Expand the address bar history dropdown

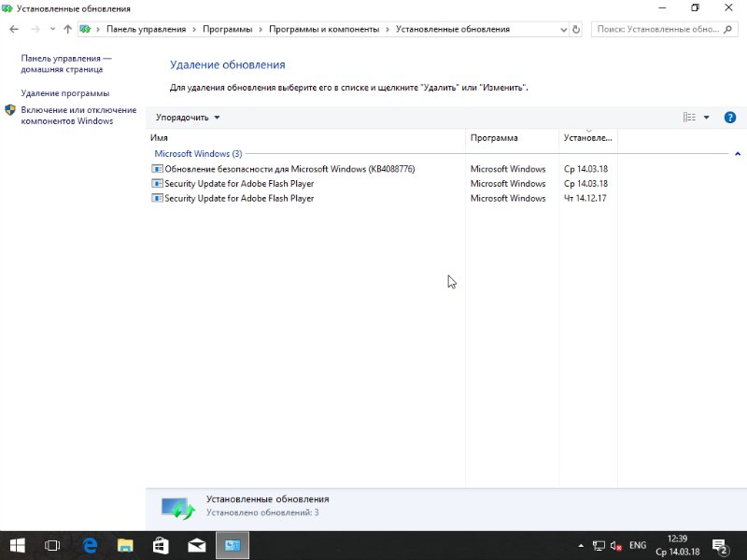pos(564,30)
